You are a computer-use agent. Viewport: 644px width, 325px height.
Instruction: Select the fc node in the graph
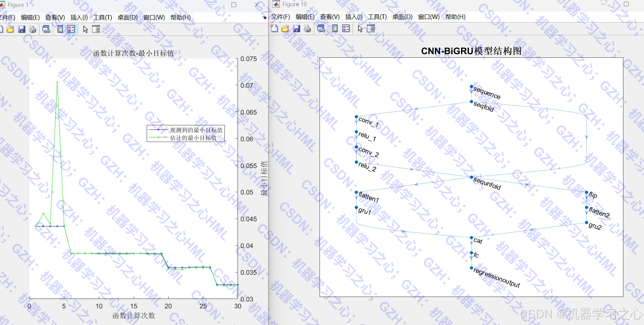(471, 253)
